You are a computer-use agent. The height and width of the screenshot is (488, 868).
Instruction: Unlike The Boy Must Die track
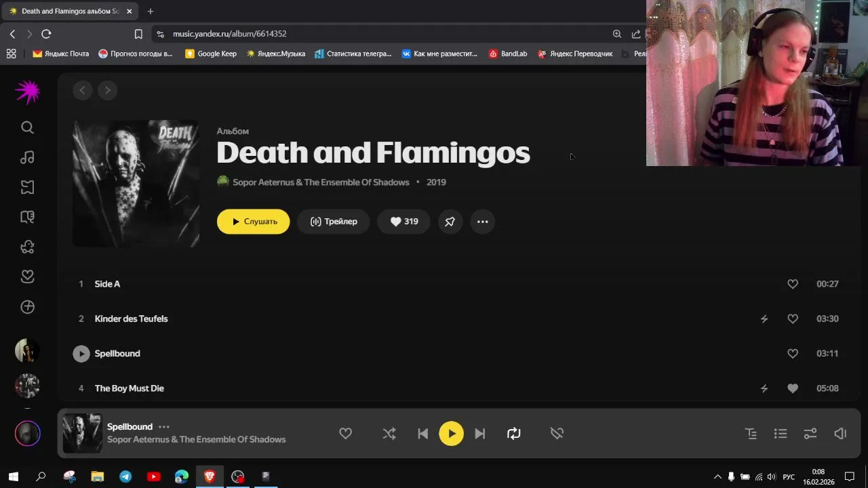[793, 388]
